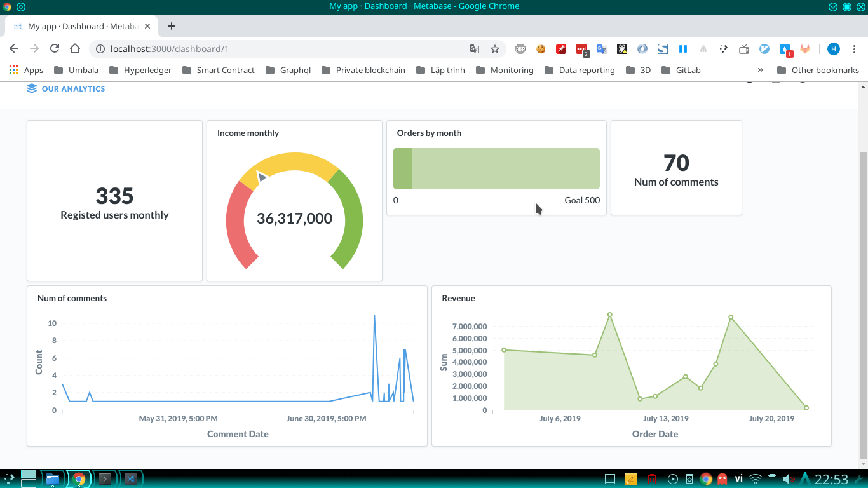This screenshot has height=488, width=868.
Task: Open the Graphql bookmarks folder
Action: coord(288,70)
